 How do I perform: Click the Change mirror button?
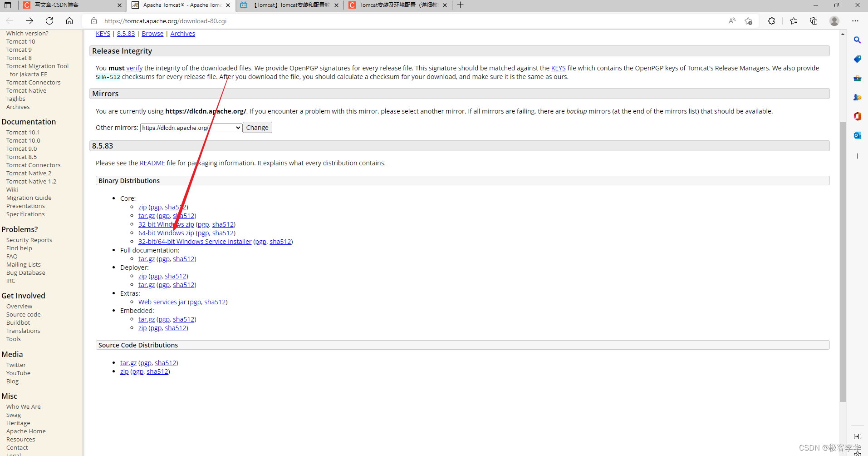[x=257, y=128]
